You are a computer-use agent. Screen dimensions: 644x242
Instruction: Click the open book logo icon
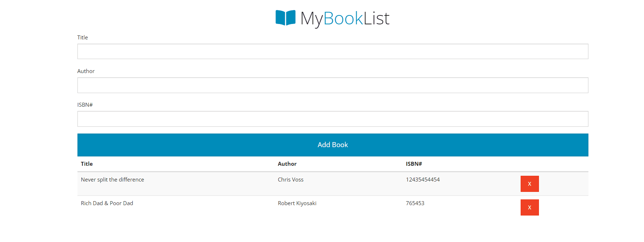[285, 18]
